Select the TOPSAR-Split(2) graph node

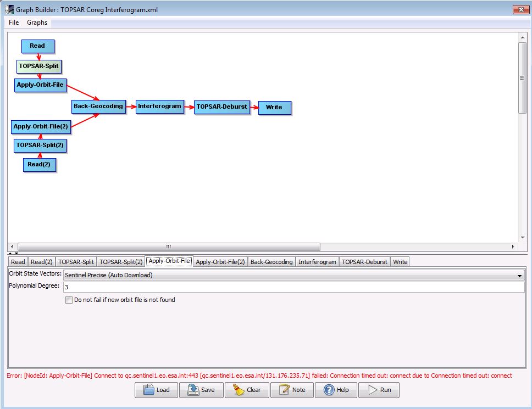pyautogui.click(x=40, y=145)
